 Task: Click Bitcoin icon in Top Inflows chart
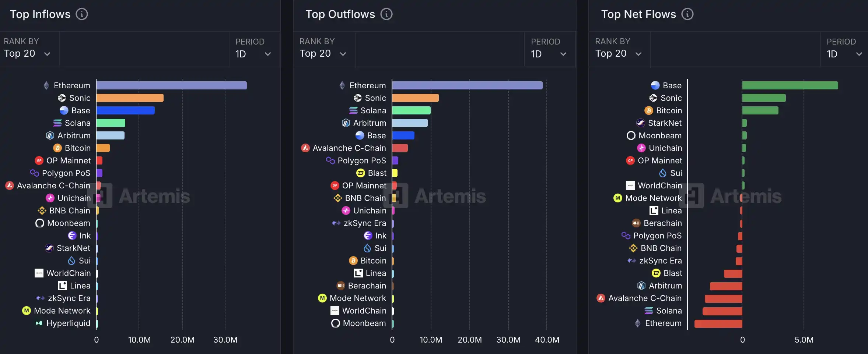click(x=57, y=148)
